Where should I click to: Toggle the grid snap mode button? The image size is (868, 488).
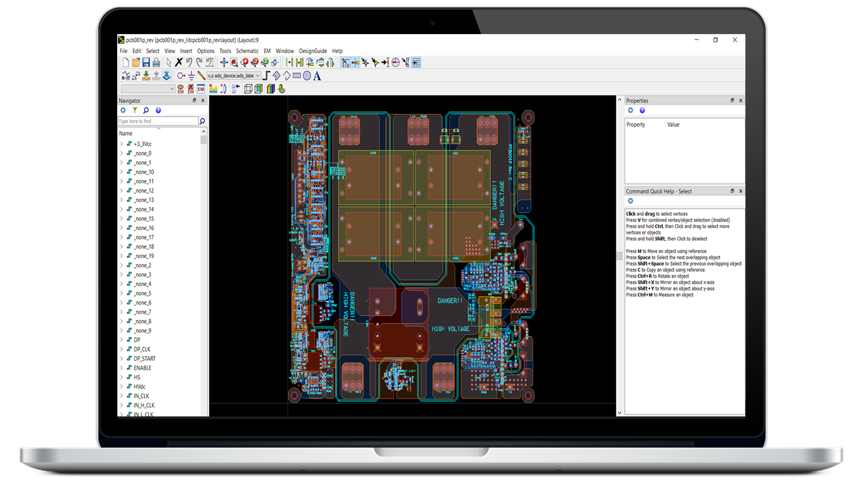(416, 62)
